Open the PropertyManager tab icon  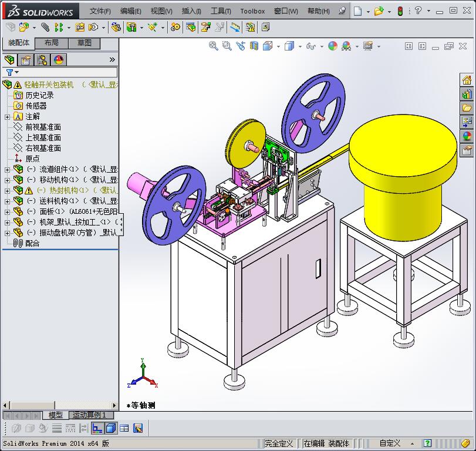26,59
